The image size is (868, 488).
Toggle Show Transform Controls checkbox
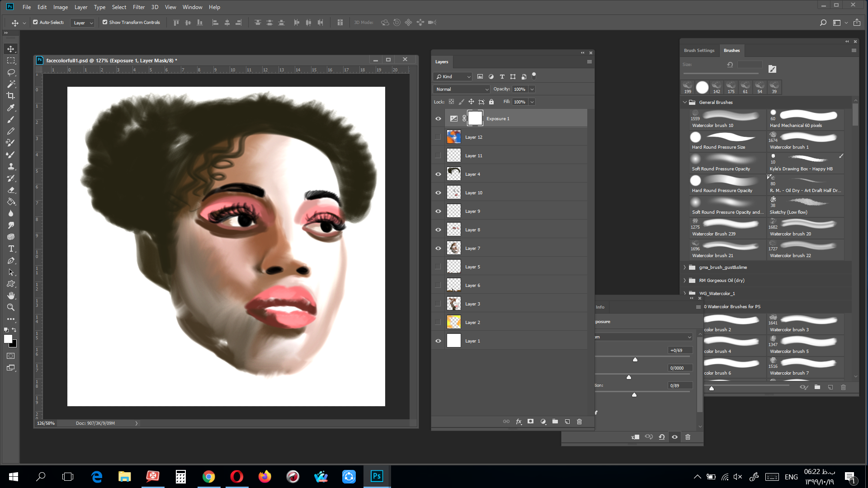(x=105, y=22)
